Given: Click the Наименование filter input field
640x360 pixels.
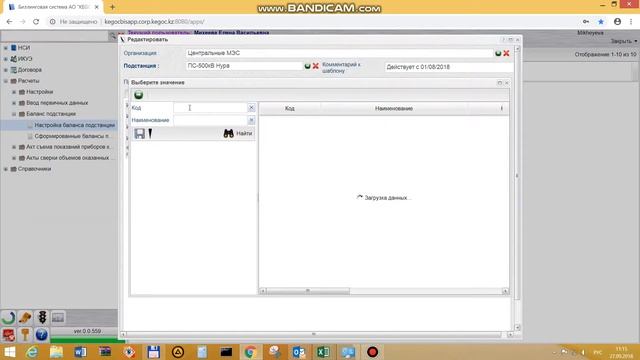Looking at the screenshot, I should (x=210, y=120).
